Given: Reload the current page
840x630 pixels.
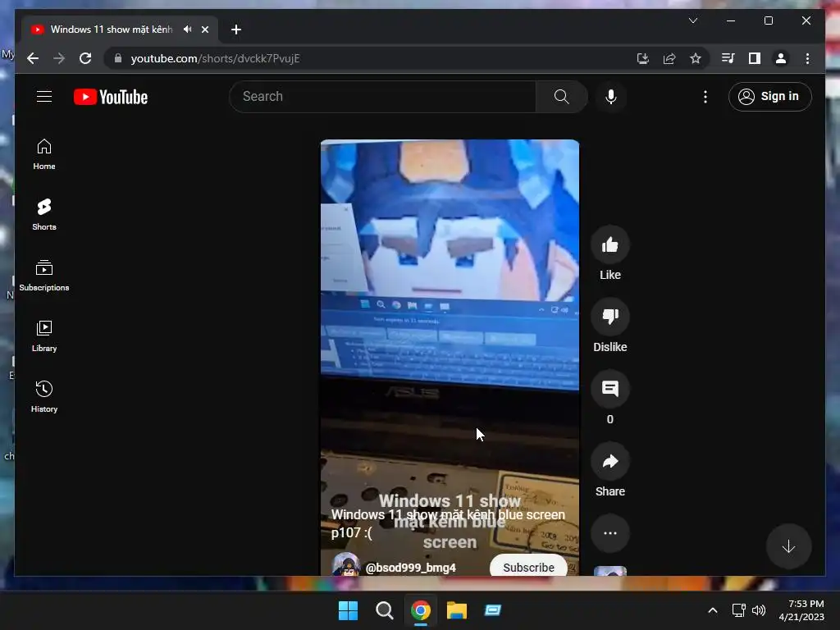Looking at the screenshot, I should click(85, 58).
